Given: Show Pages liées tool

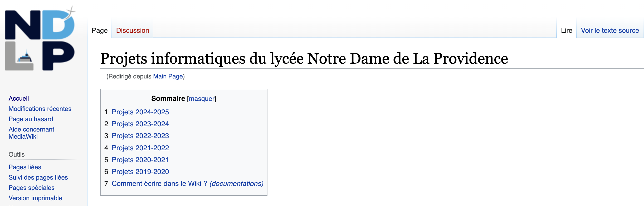Looking at the screenshot, I should [x=25, y=167].
